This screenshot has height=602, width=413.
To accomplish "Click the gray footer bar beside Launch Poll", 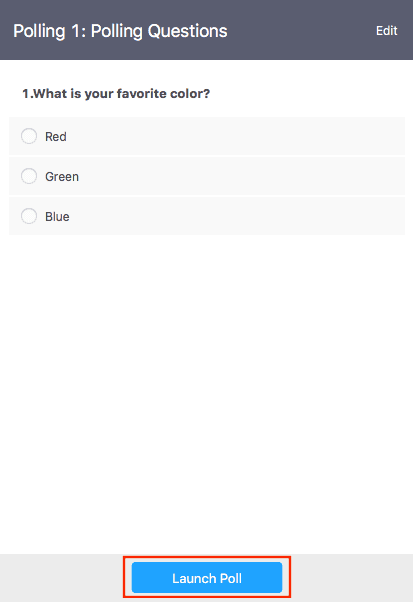I will [349, 578].
